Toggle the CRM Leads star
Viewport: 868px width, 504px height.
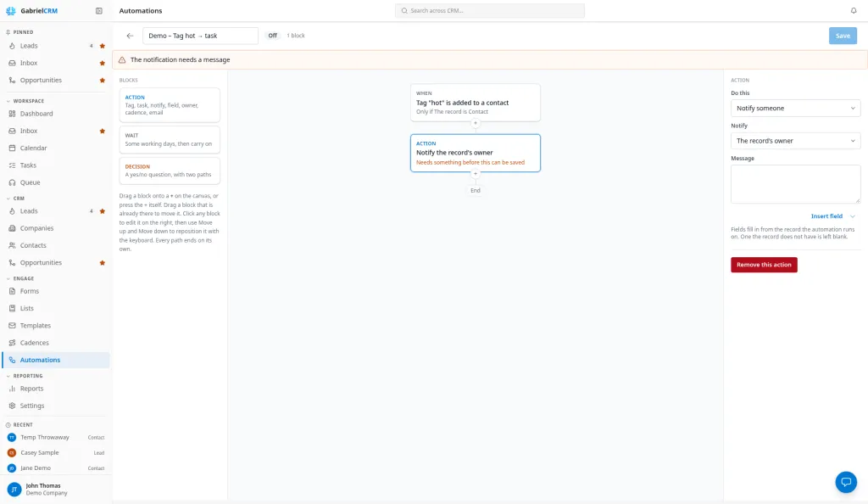click(102, 211)
